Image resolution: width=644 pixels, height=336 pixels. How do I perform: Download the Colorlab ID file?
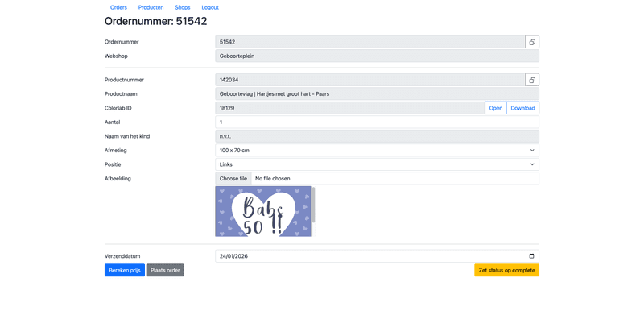click(522, 108)
